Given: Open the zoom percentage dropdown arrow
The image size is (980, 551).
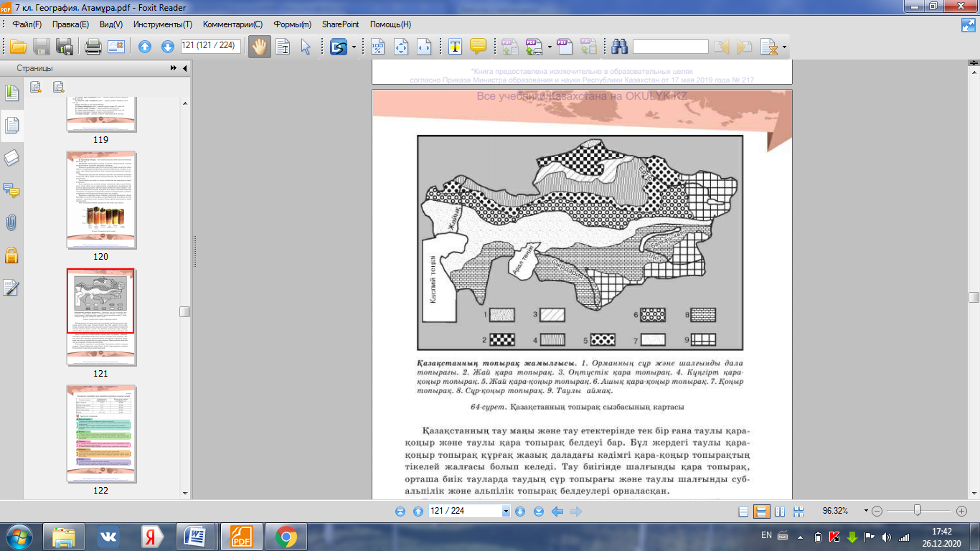Looking at the screenshot, I should (867, 511).
